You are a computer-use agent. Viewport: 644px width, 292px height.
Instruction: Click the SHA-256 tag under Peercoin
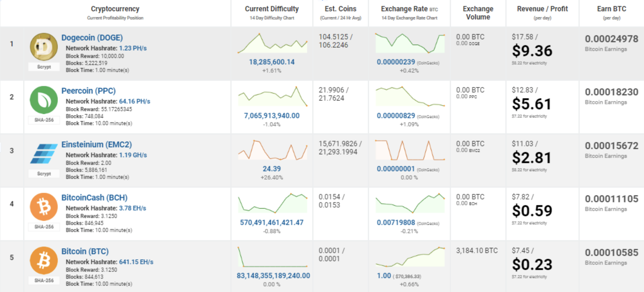[x=44, y=120]
